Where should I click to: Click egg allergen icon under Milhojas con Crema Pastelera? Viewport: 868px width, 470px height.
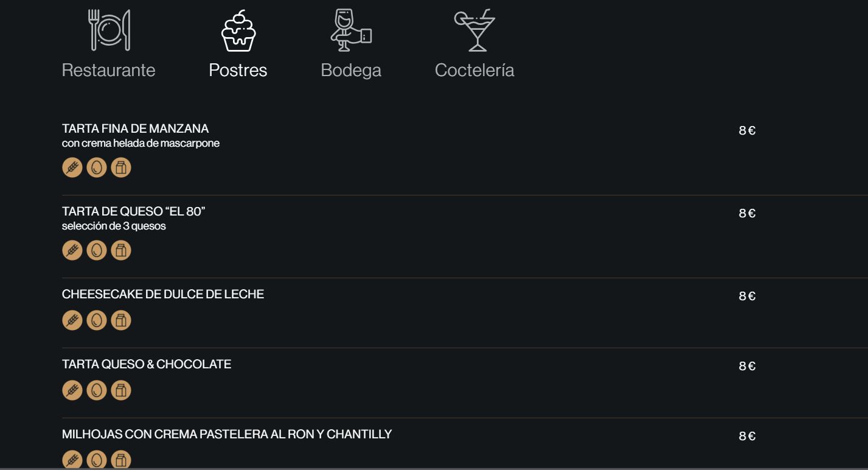pos(97,460)
